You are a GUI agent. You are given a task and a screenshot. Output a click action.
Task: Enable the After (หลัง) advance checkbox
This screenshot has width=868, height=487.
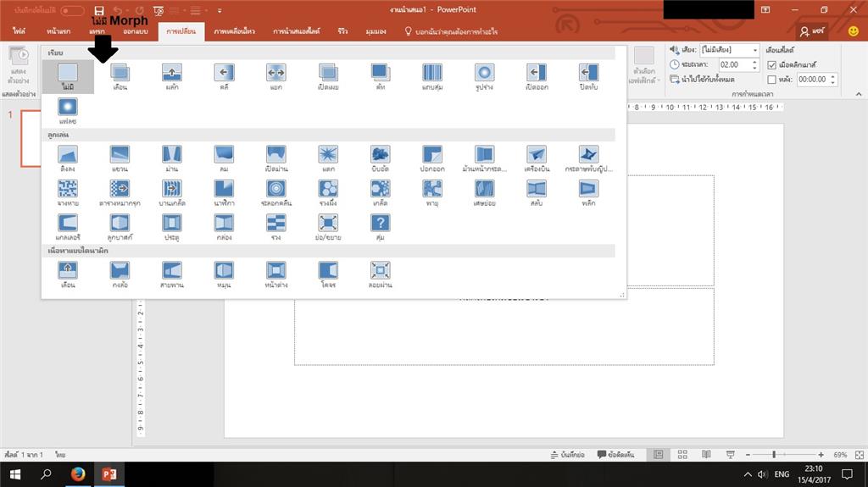coord(771,80)
